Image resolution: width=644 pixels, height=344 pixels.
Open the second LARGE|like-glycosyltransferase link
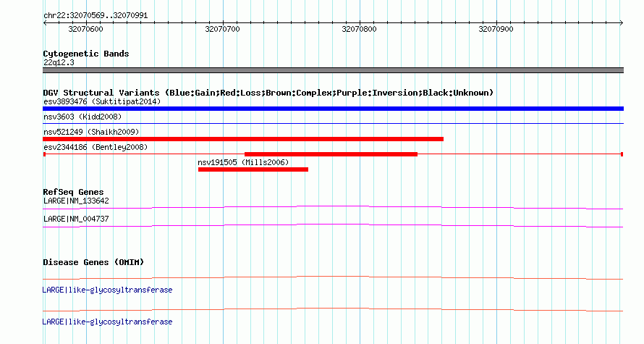click(x=107, y=322)
